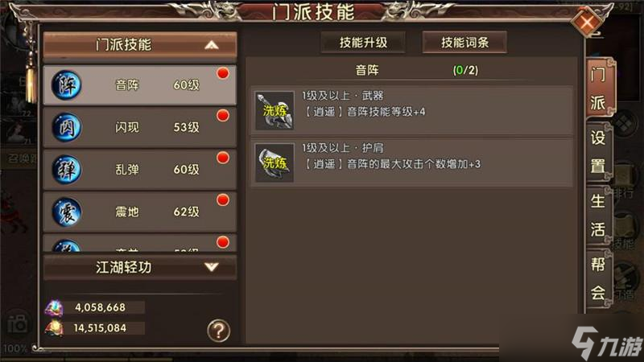The height and width of the screenshot is (362, 644).
Task: Select the 门派 side tab
Action: pyautogui.click(x=599, y=88)
